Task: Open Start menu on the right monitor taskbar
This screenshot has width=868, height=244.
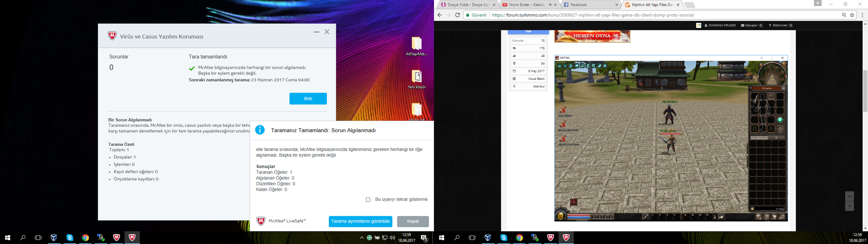Action: pos(441,238)
